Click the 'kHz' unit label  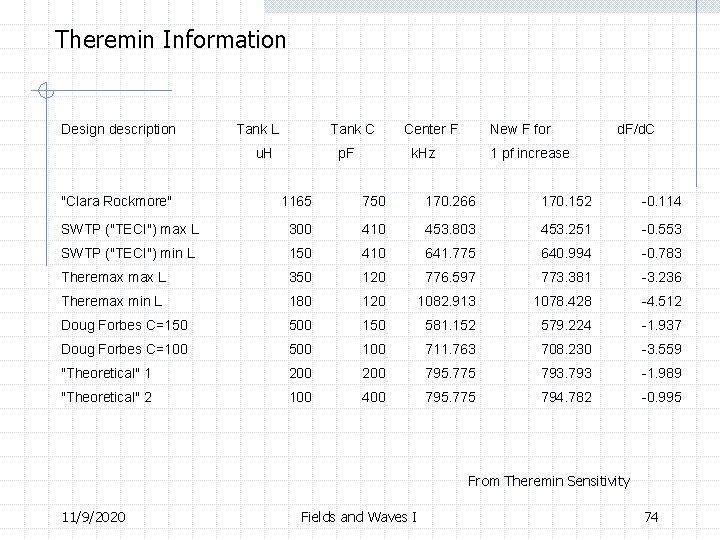coord(423,153)
